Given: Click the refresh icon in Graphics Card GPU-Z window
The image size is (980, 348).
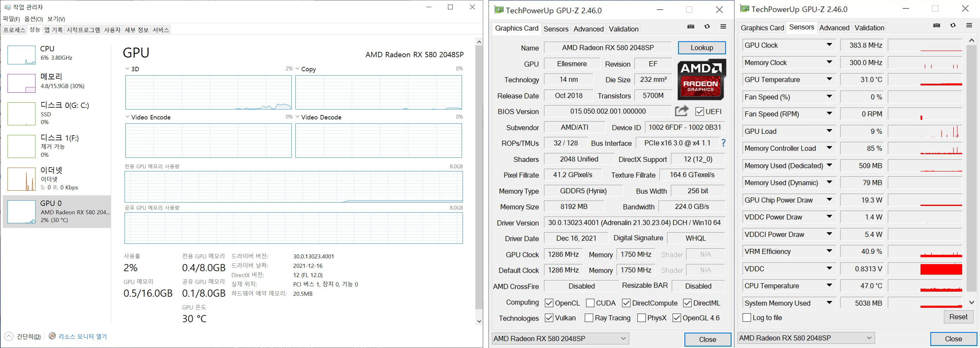Looking at the screenshot, I should [x=707, y=27].
